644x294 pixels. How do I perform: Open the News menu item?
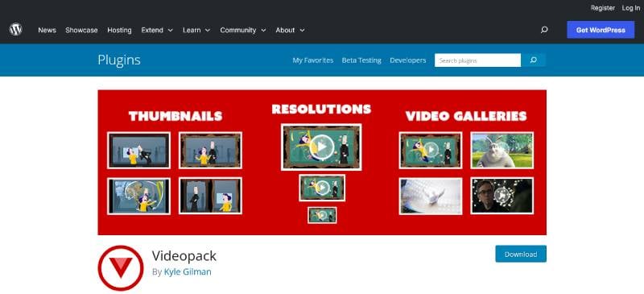coord(47,30)
